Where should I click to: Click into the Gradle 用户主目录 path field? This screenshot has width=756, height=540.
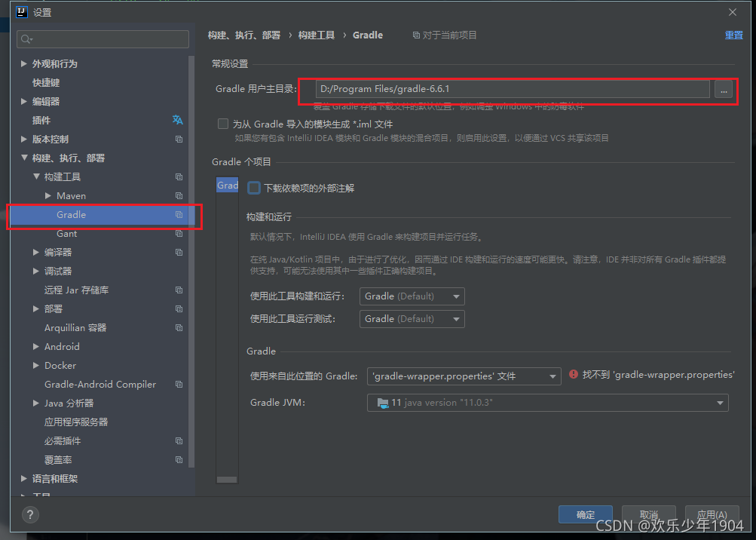513,89
